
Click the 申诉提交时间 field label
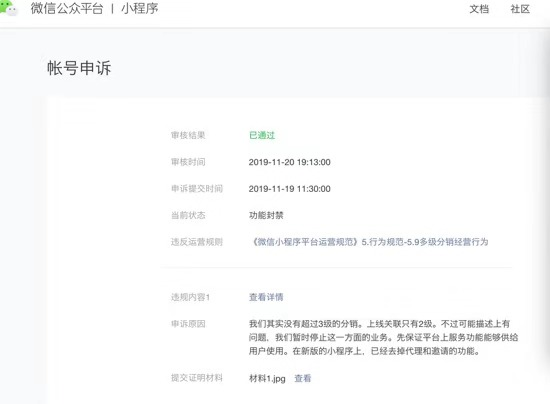(x=197, y=189)
